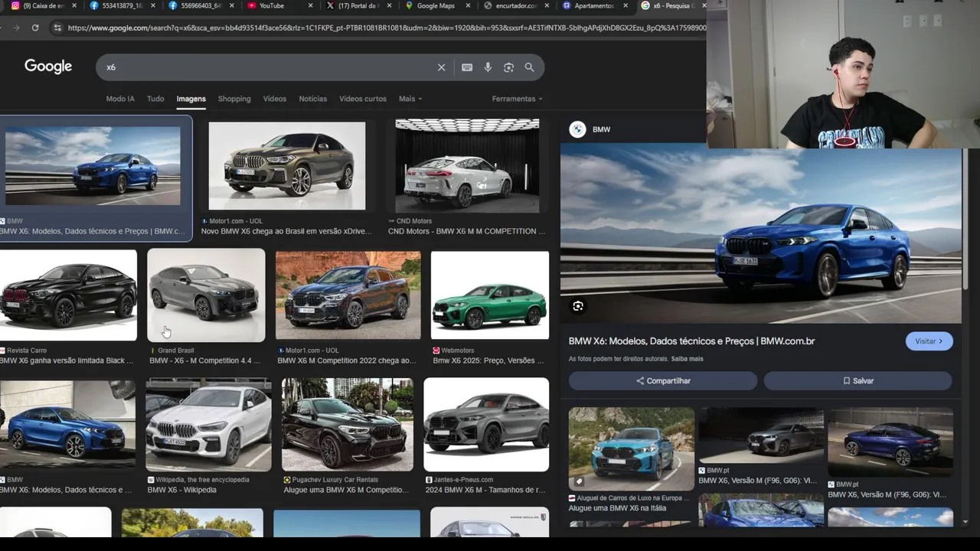Click 'BMW X6 ganha versão limitada Black' caption
The image size is (980, 551).
pos(67,360)
